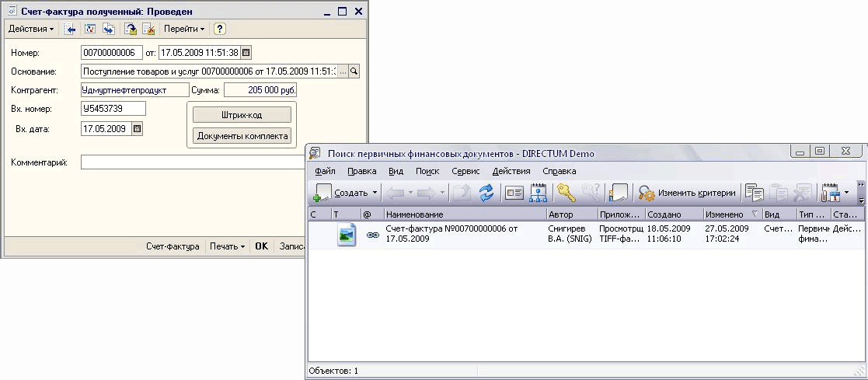Open the Файл menu in DIRECTUM
868x380 pixels.
tap(326, 171)
